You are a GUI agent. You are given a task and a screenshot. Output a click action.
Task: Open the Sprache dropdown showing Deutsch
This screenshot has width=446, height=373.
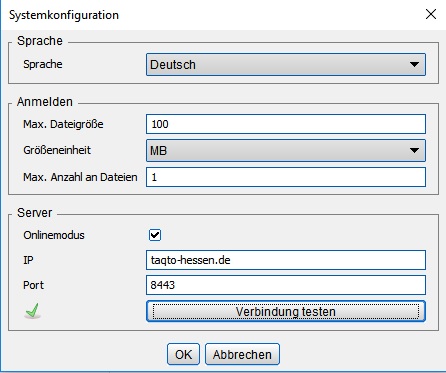pos(286,64)
